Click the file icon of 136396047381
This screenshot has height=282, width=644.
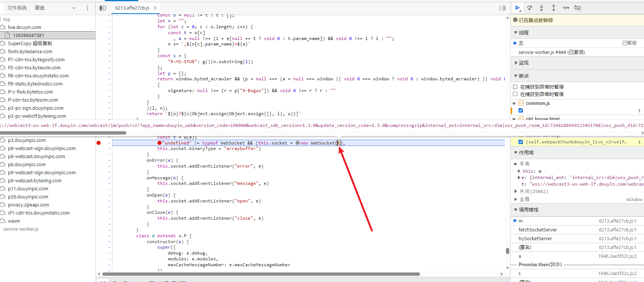(x=7, y=35)
